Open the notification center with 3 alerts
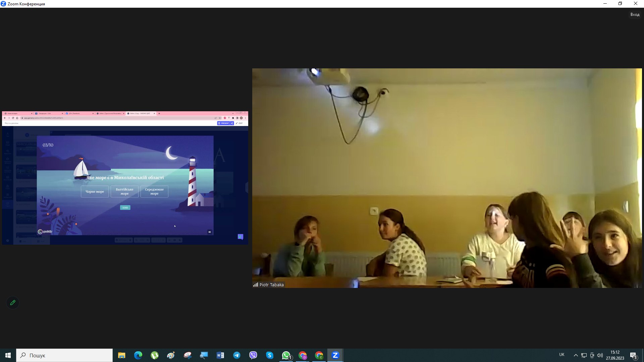 [x=633, y=355]
